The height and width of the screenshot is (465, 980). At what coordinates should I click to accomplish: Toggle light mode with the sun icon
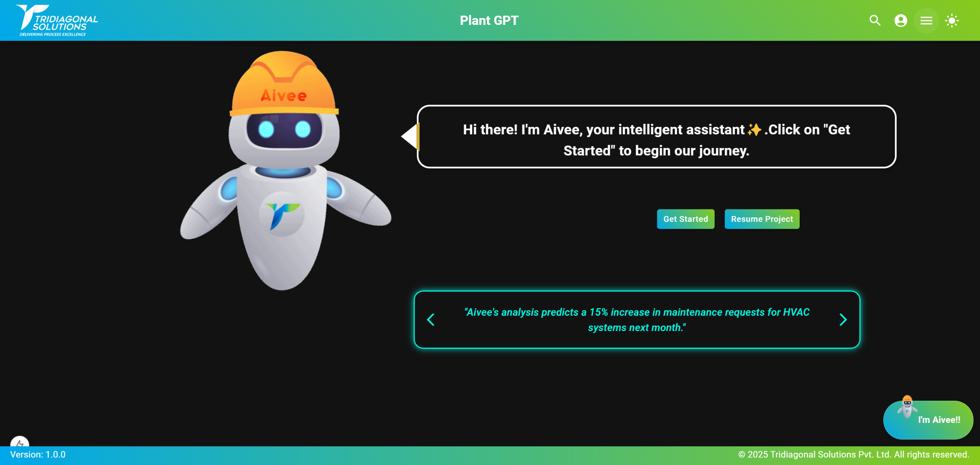point(953,20)
